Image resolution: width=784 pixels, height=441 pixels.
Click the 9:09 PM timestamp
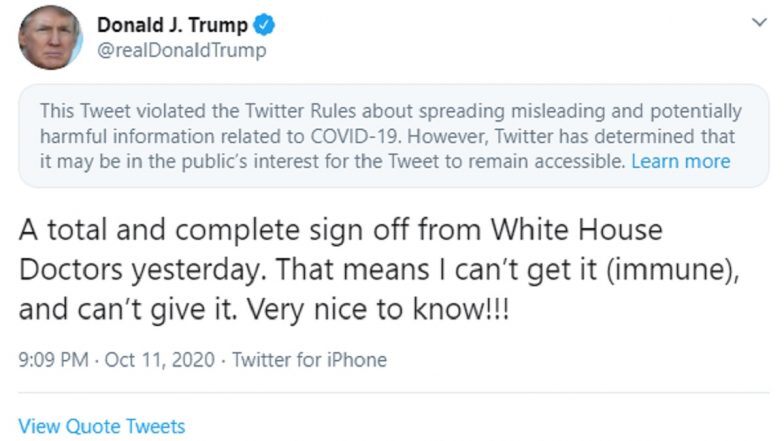pos(54,360)
